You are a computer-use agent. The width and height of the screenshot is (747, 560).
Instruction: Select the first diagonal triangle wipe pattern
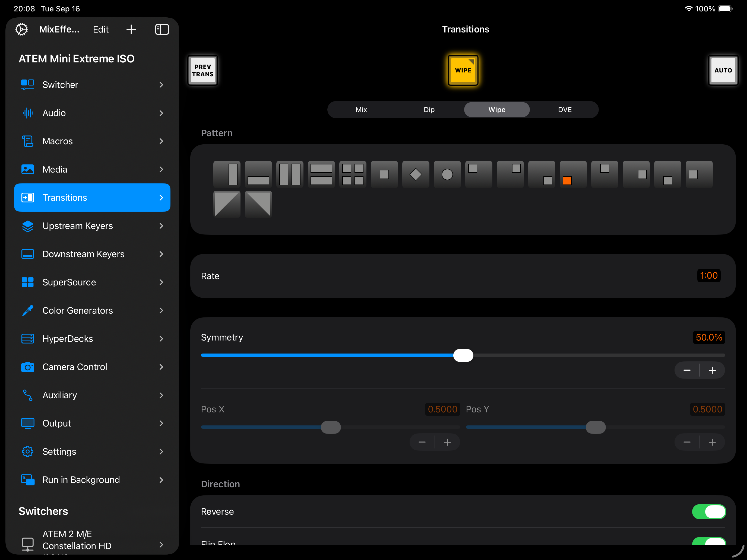click(227, 204)
